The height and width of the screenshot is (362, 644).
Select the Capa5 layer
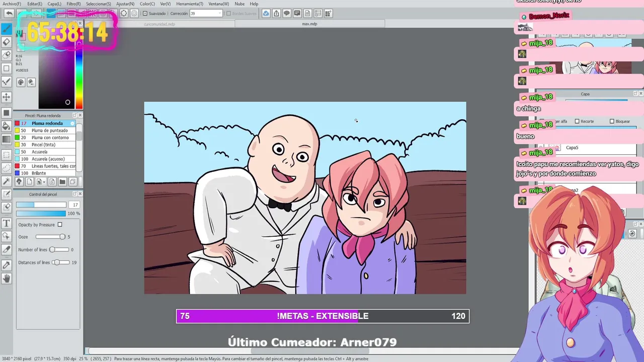click(587, 148)
